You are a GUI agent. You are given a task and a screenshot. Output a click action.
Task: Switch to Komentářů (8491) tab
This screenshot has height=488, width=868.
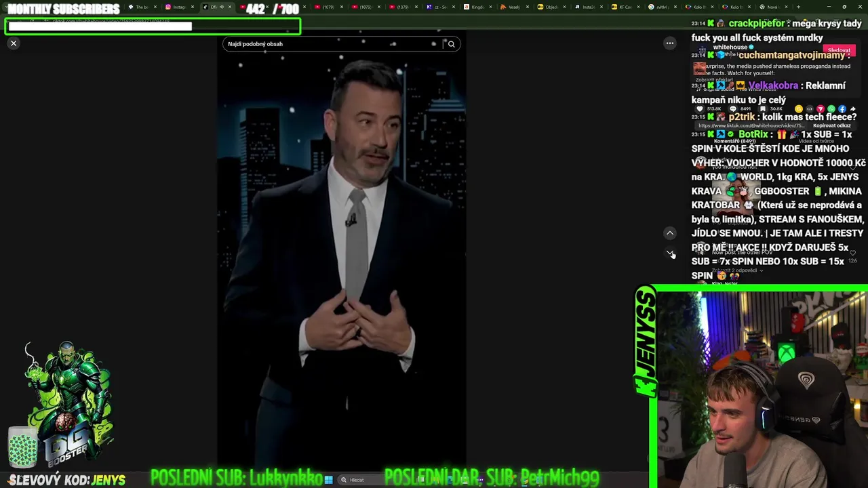(735, 141)
